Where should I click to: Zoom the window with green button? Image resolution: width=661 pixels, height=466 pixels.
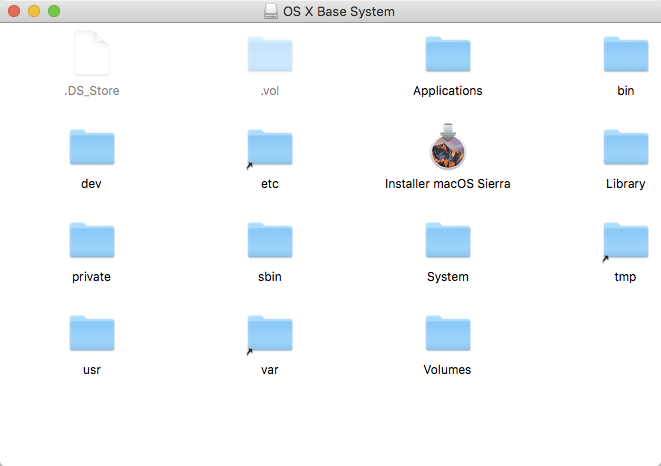[x=54, y=11]
